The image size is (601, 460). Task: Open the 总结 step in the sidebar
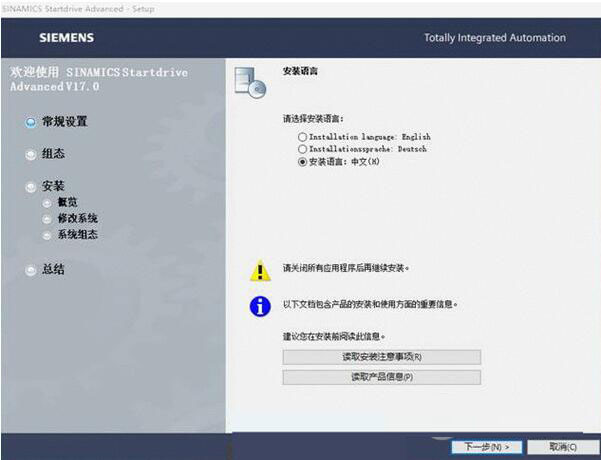click(x=53, y=269)
